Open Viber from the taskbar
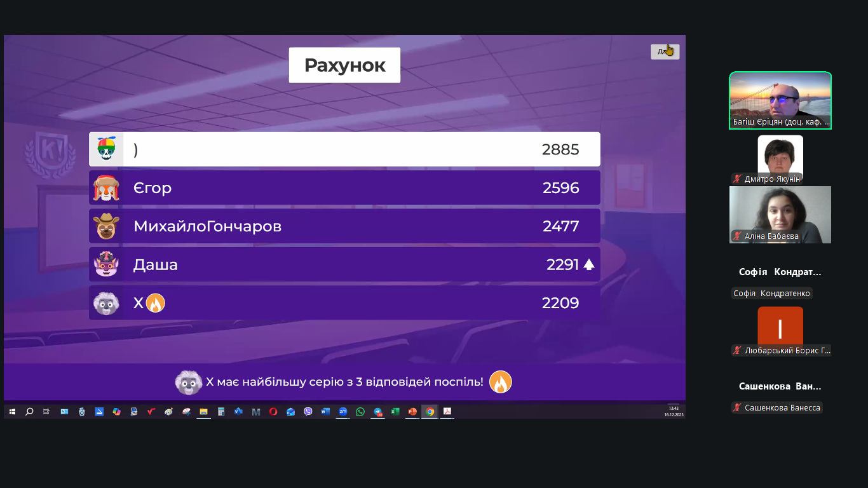868x488 pixels. 308,412
